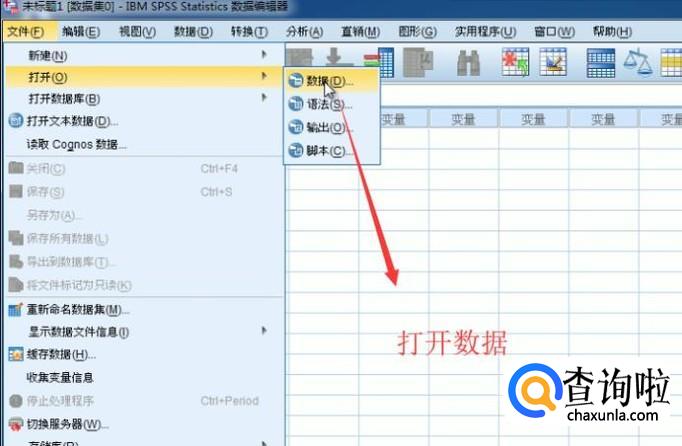Click the Data icon in Open submenu
The height and width of the screenshot is (446, 682).
point(296,80)
